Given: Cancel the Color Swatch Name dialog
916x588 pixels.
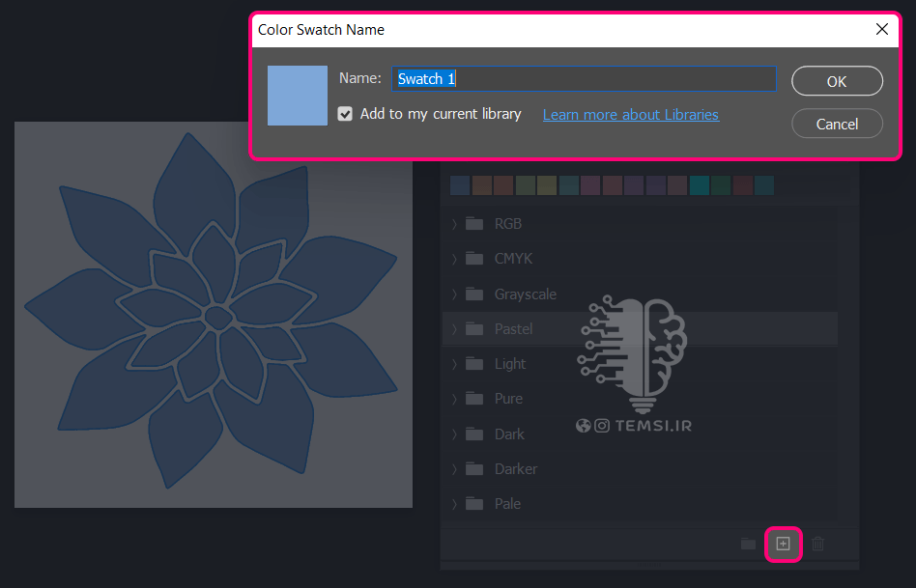Looking at the screenshot, I should click(x=837, y=124).
